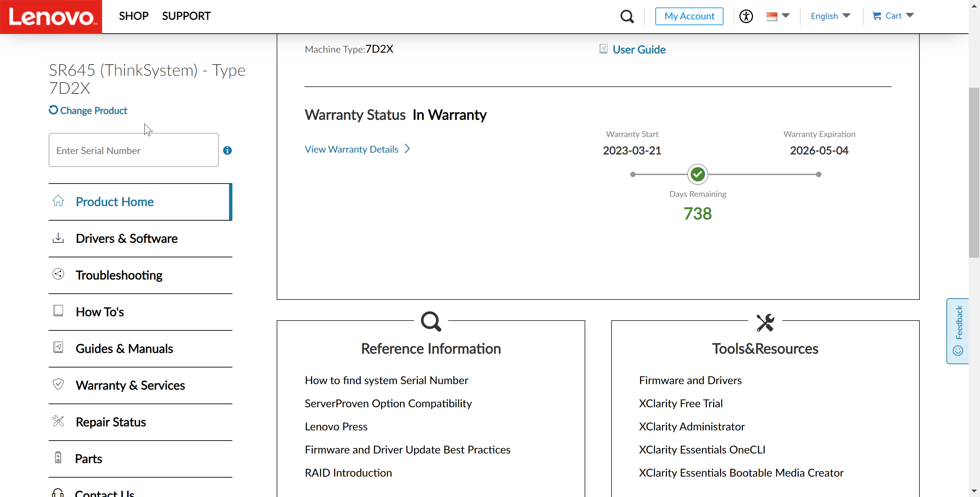980x497 pixels.
Task: Click the How To's book icon
Action: point(58,311)
